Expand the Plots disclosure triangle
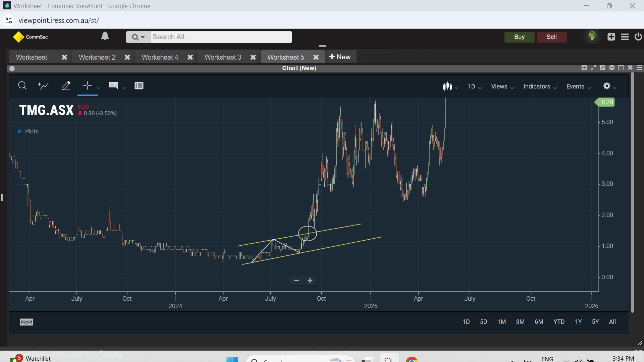Viewport: 644px width, 362px height. (20, 131)
